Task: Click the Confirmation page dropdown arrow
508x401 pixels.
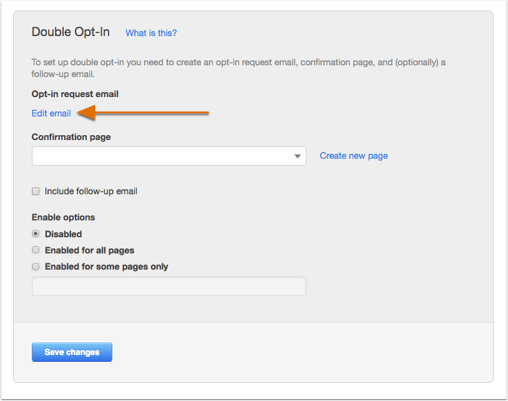Action: click(x=297, y=156)
